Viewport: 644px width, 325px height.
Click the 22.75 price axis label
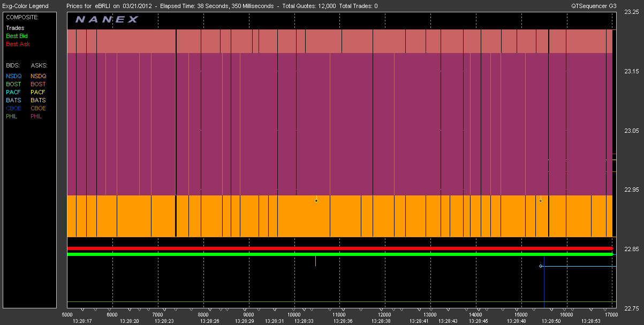pyautogui.click(x=632, y=308)
